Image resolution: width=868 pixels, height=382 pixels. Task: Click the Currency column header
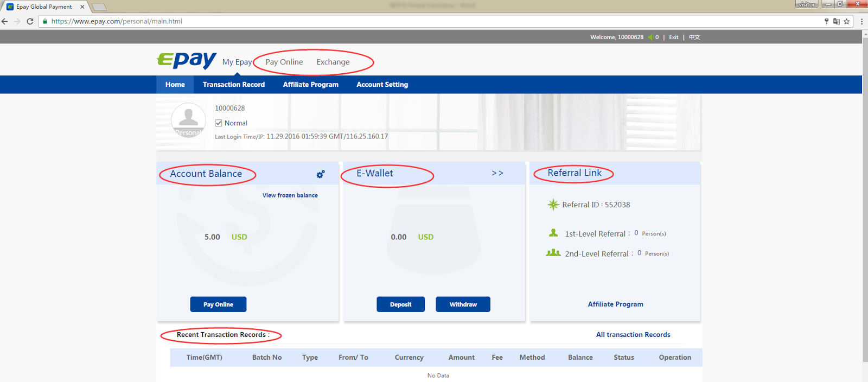point(409,358)
